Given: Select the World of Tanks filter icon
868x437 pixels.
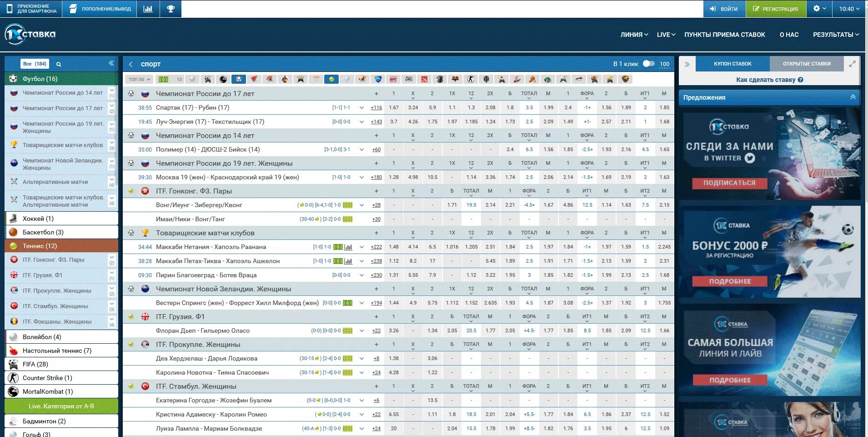Looking at the screenshot, I should pyautogui.click(x=486, y=79).
